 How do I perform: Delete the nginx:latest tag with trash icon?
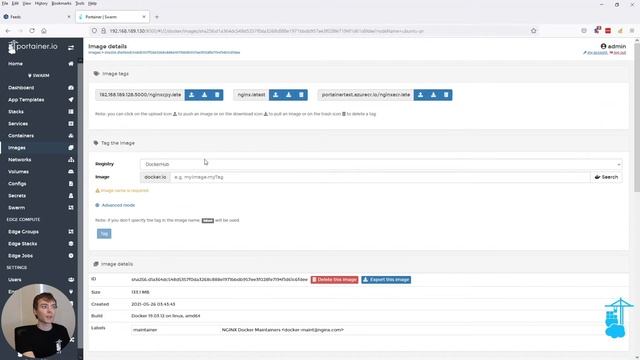301,95
